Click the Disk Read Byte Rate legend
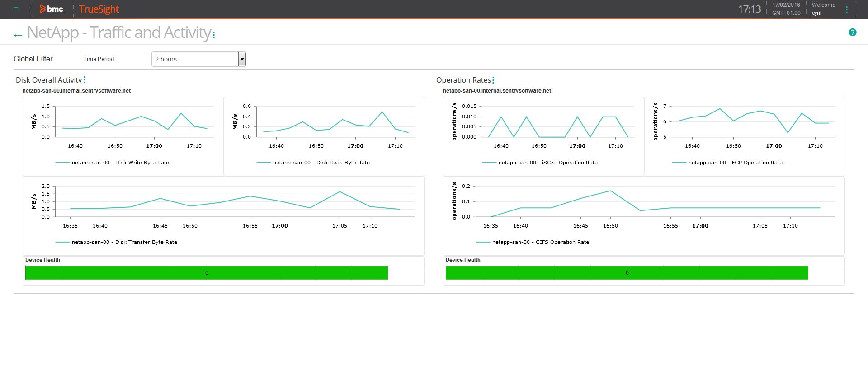Viewport: 868px width, 392px height. pos(313,163)
